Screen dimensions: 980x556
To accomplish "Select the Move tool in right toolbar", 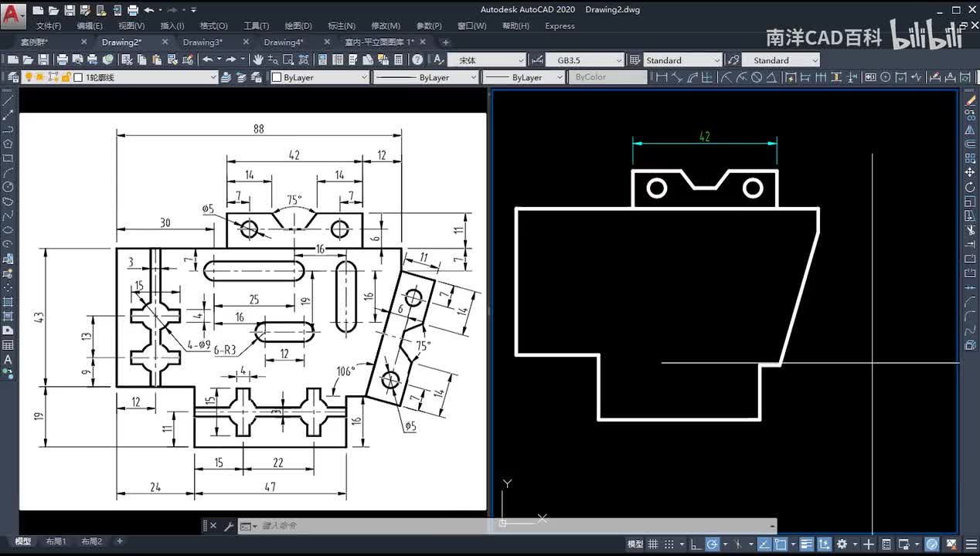I will pos(971,172).
